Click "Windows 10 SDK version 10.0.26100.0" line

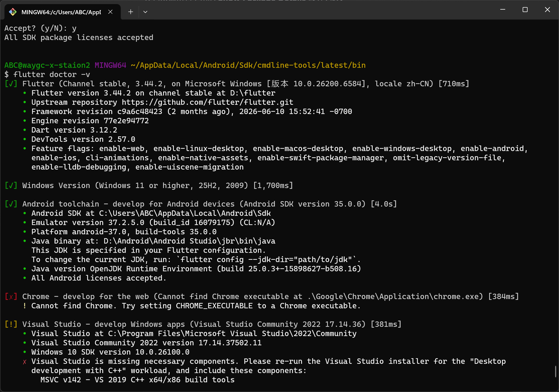tap(110, 352)
